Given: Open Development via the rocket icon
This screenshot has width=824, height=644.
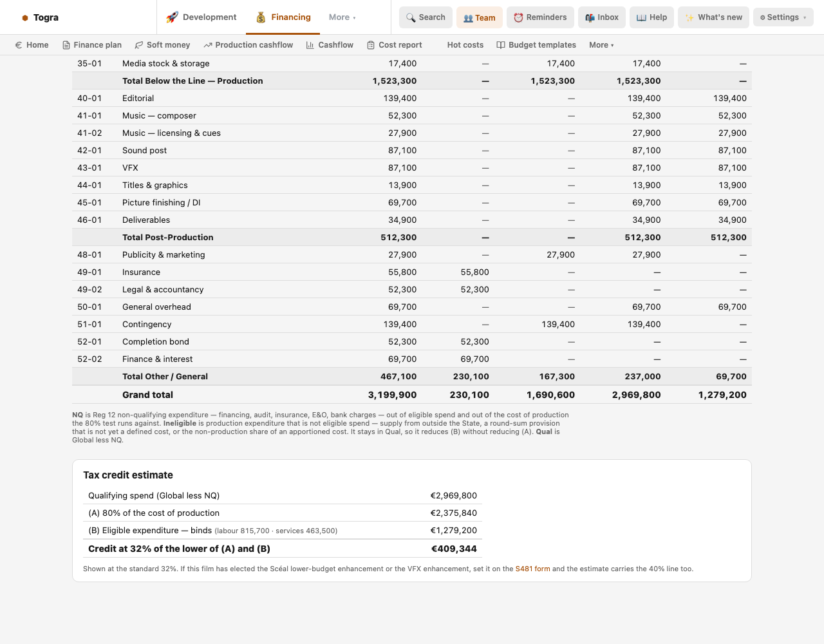Looking at the screenshot, I should [x=172, y=17].
